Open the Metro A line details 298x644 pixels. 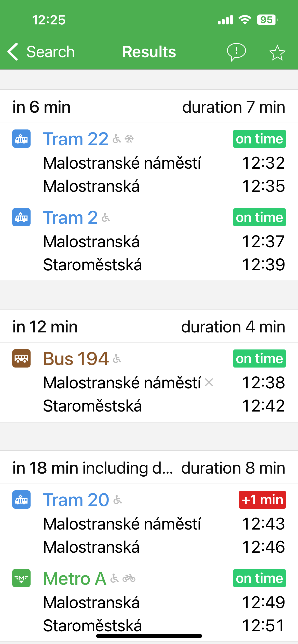pyautogui.click(x=75, y=578)
